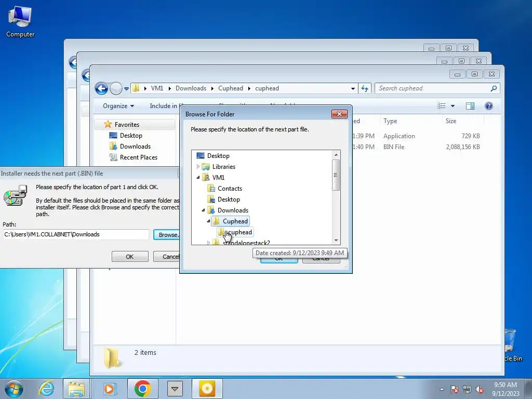Open the Start menu orb
532x399 pixels.
click(x=14, y=389)
